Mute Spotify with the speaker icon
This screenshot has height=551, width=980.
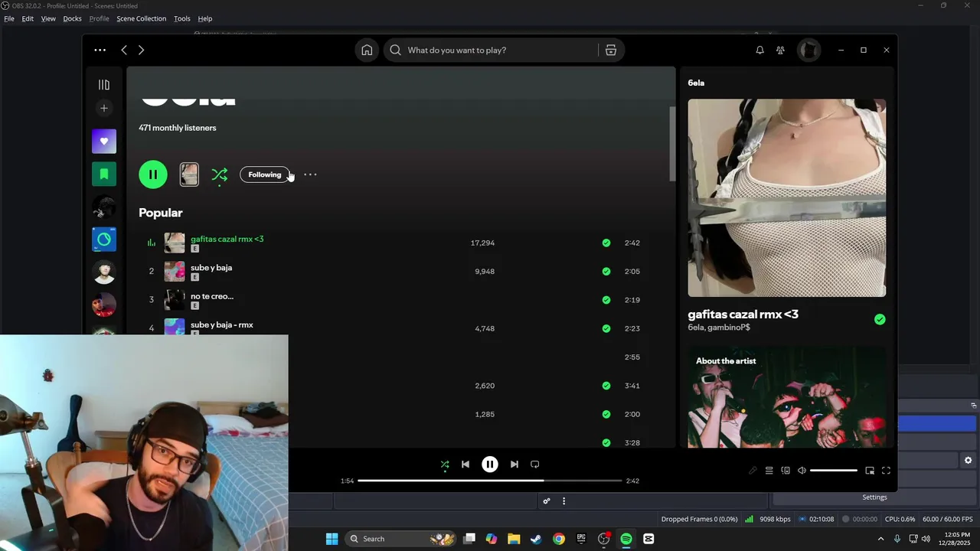(802, 471)
